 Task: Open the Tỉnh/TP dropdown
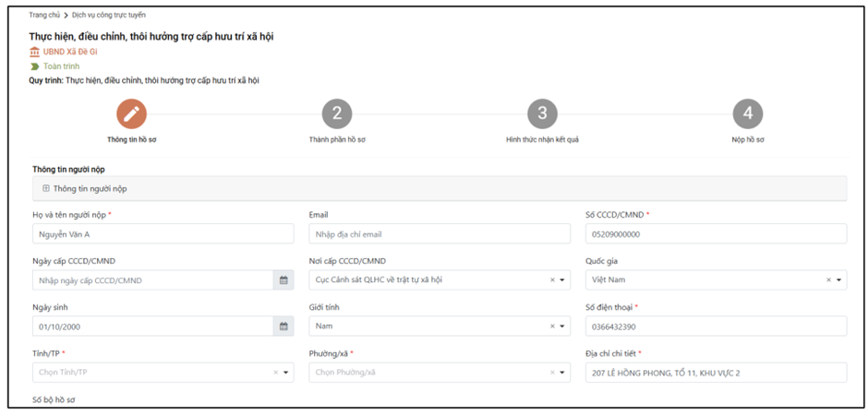click(286, 373)
